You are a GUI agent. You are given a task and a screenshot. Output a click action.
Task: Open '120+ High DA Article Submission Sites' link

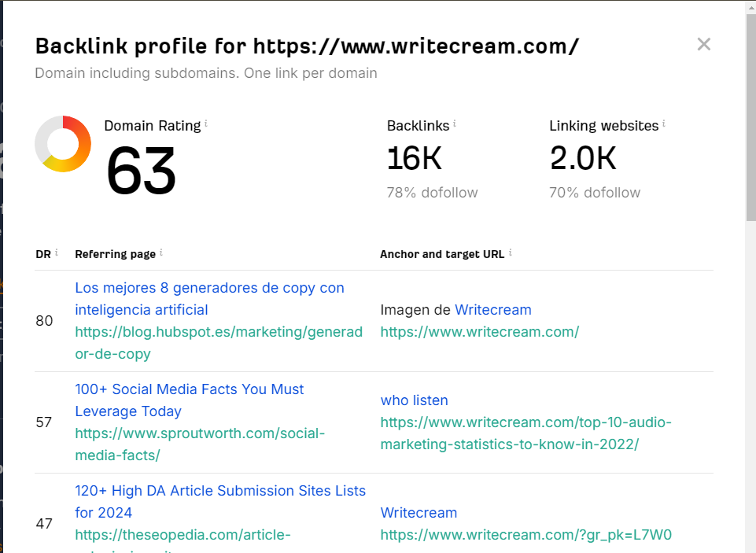(219, 501)
